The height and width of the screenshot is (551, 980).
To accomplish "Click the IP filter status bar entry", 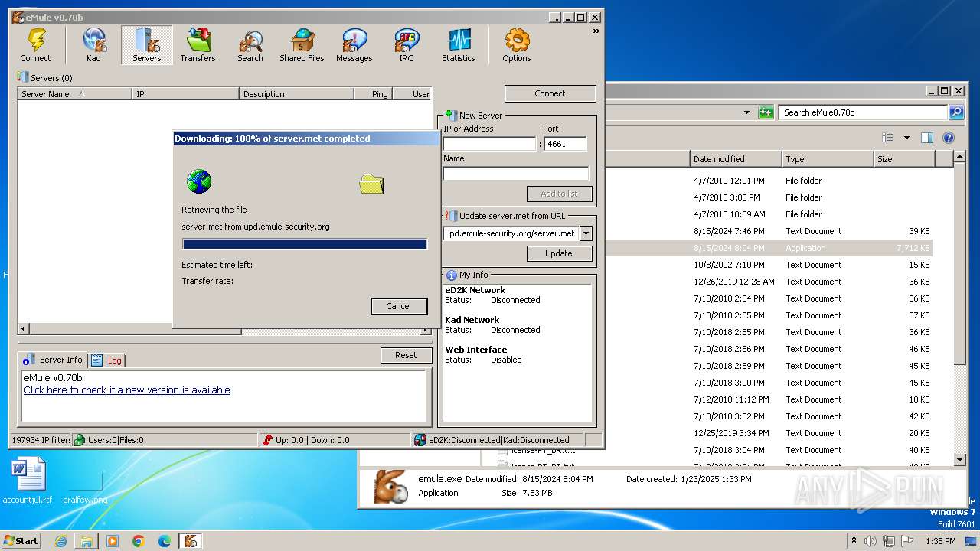I will point(40,440).
